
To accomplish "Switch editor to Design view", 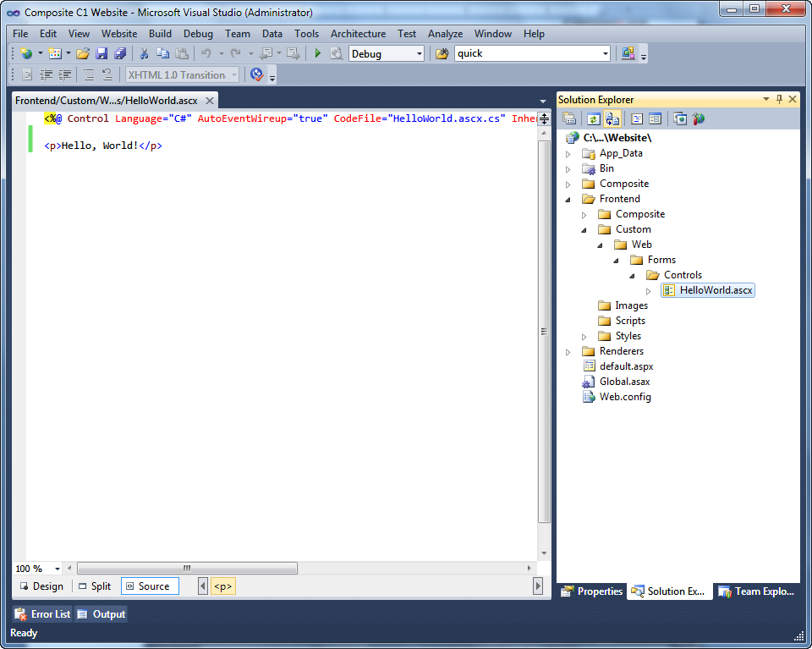I will [x=41, y=586].
